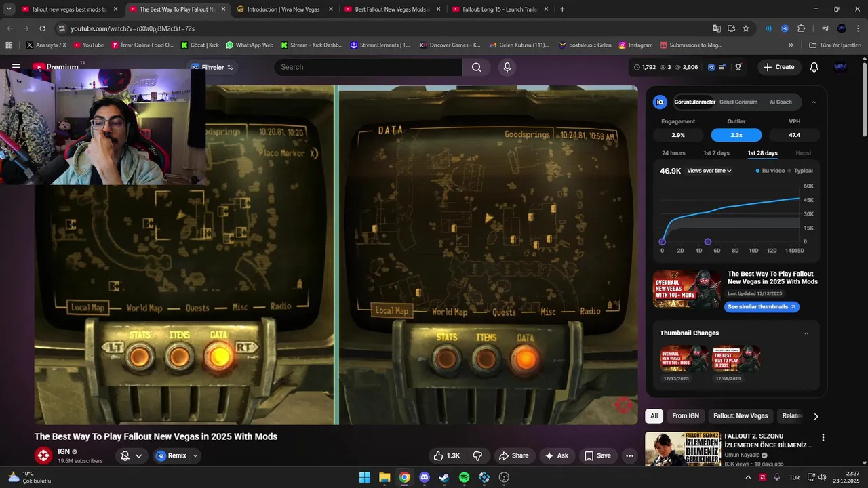This screenshot has height=488, width=868.
Task: Open the Views over time dropdown
Action: pos(709,171)
